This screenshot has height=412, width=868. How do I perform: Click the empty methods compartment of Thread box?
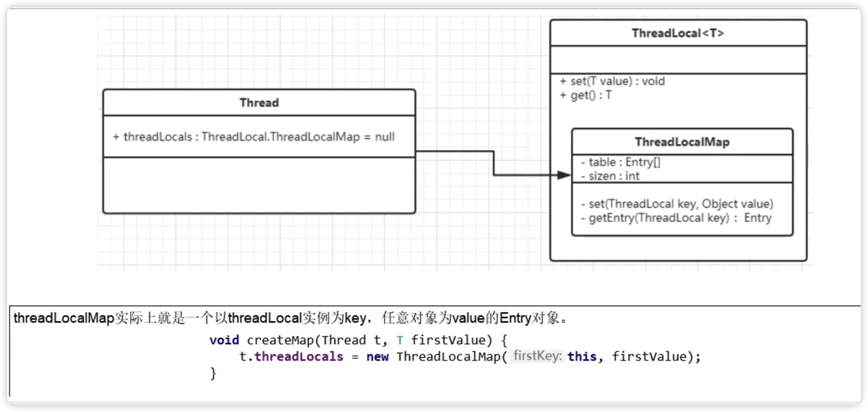point(259,185)
